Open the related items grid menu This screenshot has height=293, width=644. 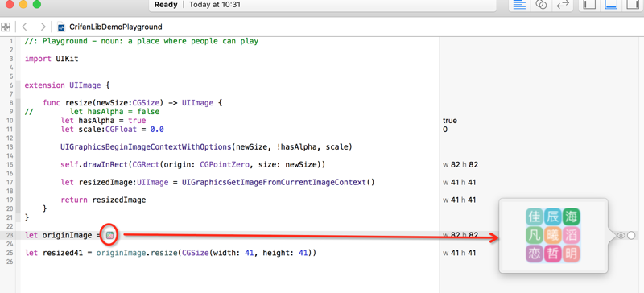pos(6,27)
